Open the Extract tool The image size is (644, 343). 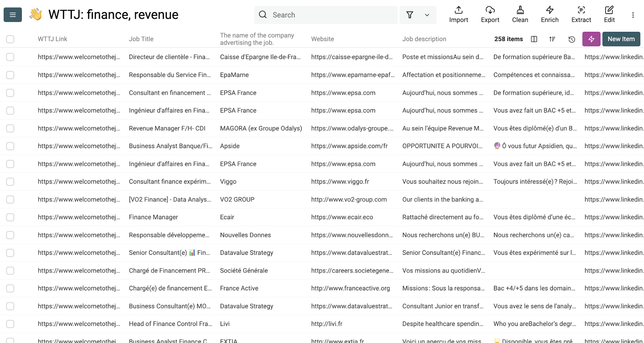tap(581, 15)
